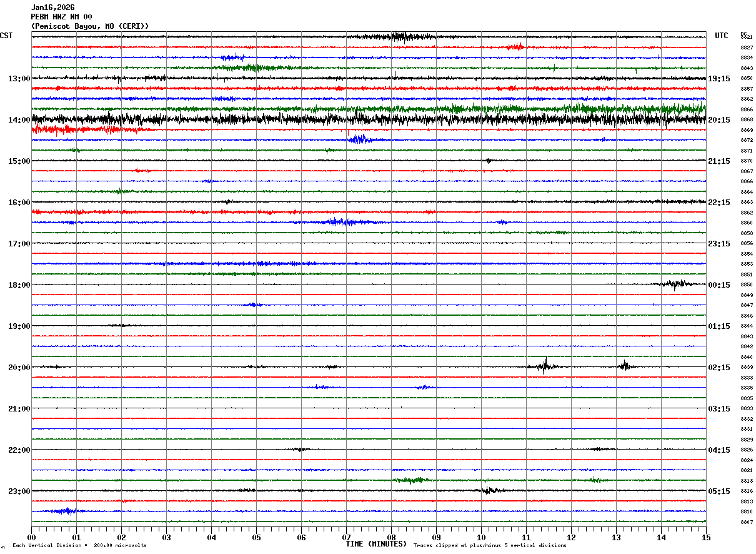The image size is (756, 554).
Task: Click the 02:15 UTC time label
Action: [x=719, y=368]
